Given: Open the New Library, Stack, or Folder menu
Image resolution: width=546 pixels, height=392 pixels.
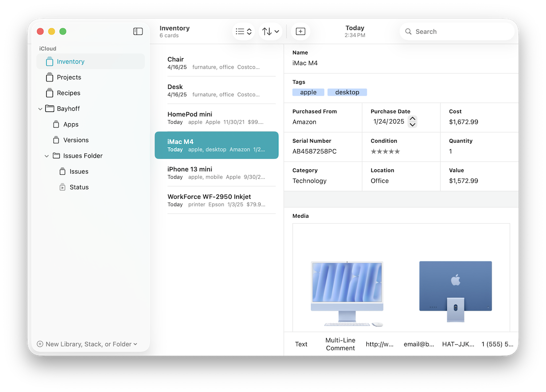Looking at the screenshot, I should click(88, 344).
